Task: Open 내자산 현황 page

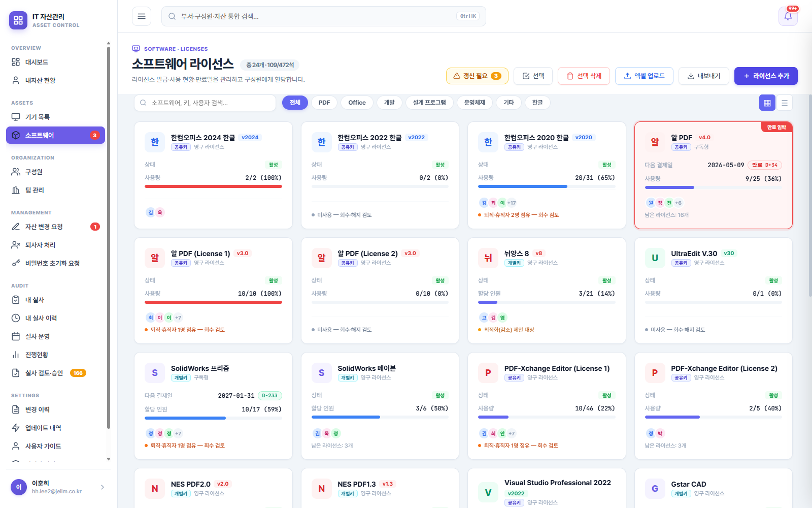Action: coord(56,80)
